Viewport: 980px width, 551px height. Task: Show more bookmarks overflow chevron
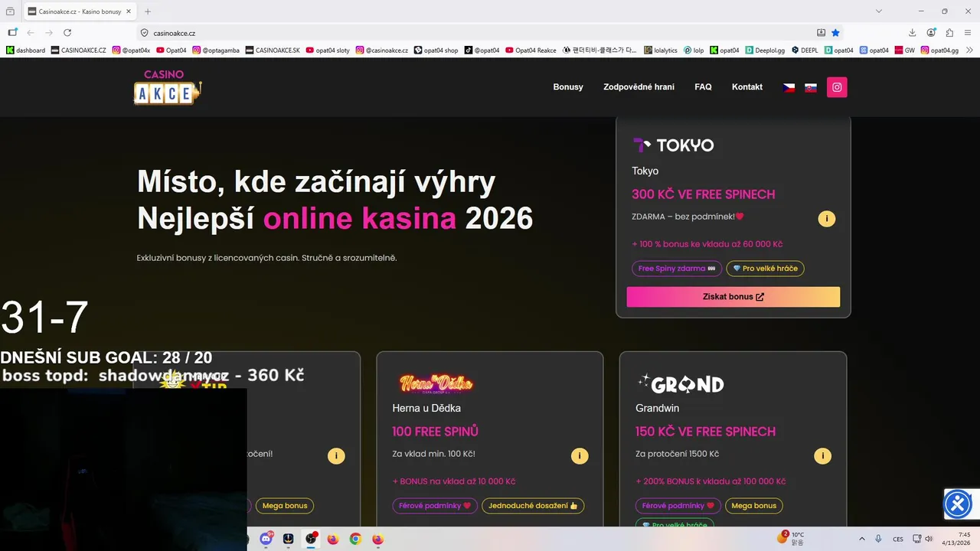tap(970, 50)
